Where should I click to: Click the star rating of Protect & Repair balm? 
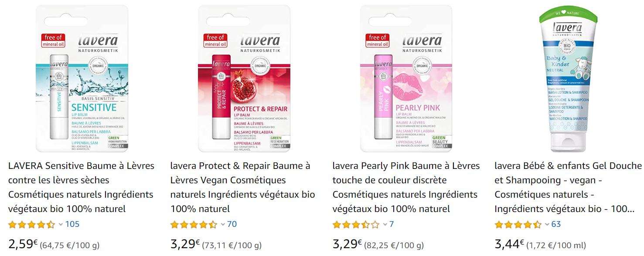pos(194,225)
